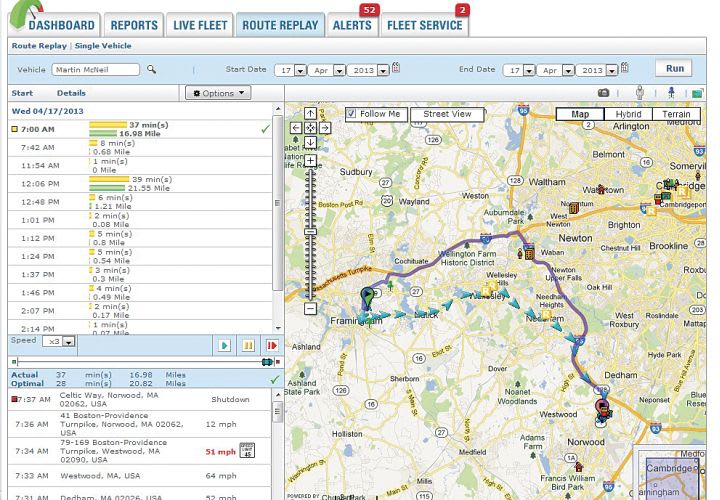Viewport: 720px width, 500px height.
Task: Click the map zoom level slider
Action: [x=310, y=234]
